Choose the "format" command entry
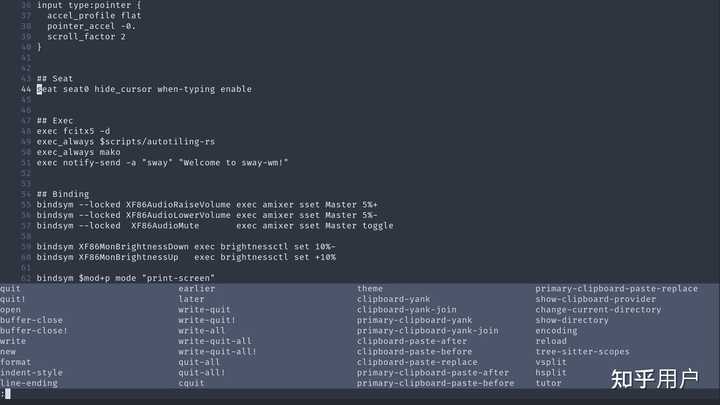Screen dimensions: 720x405 tap(15, 362)
